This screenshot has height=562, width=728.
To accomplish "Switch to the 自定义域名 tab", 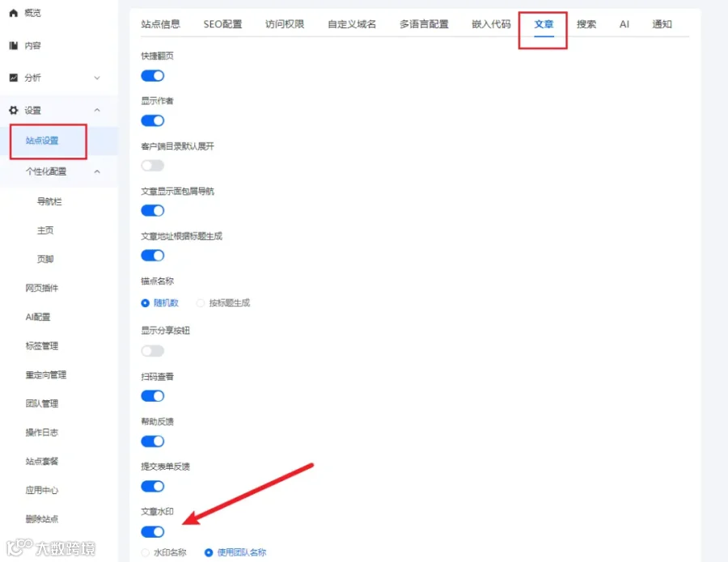I will (352, 24).
